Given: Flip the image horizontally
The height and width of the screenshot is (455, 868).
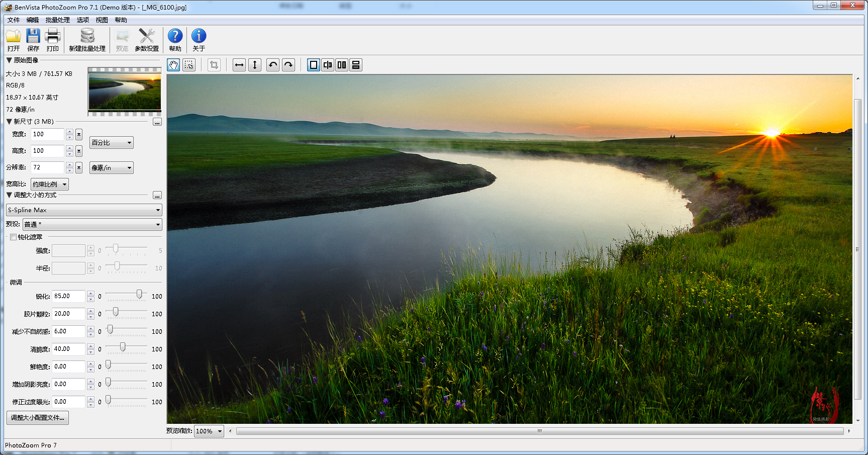Looking at the screenshot, I should 239,65.
